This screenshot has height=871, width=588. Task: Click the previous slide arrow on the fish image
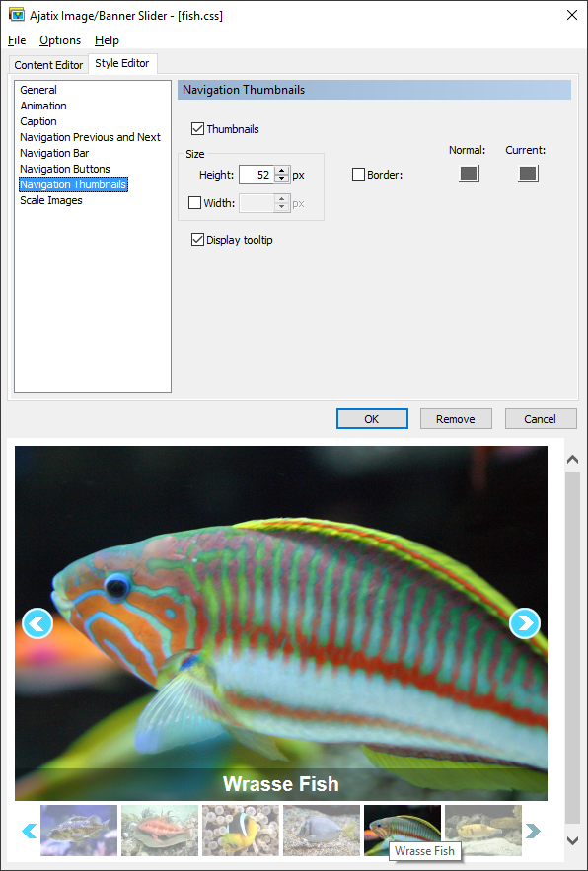tap(37, 623)
